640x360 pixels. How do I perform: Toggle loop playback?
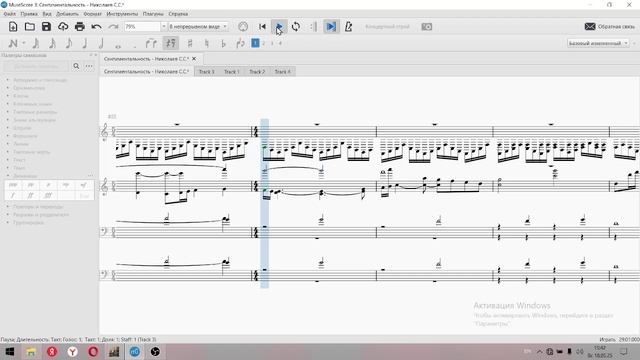click(x=296, y=27)
